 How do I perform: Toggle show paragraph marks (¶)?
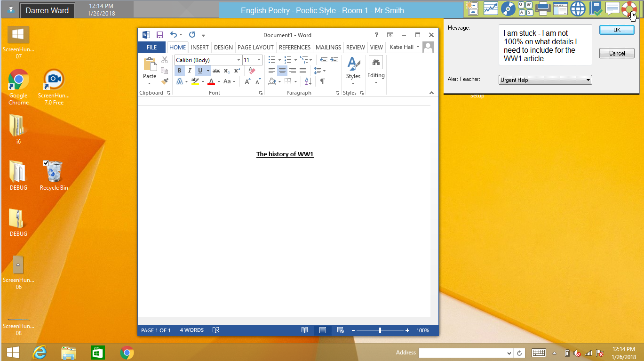click(323, 81)
